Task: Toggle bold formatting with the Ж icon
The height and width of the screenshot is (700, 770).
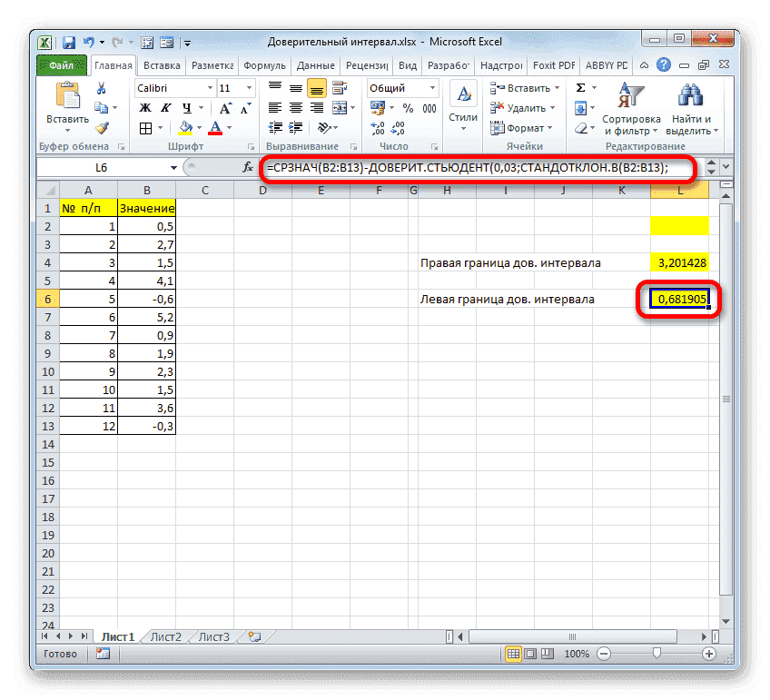Action: [x=145, y=107]
